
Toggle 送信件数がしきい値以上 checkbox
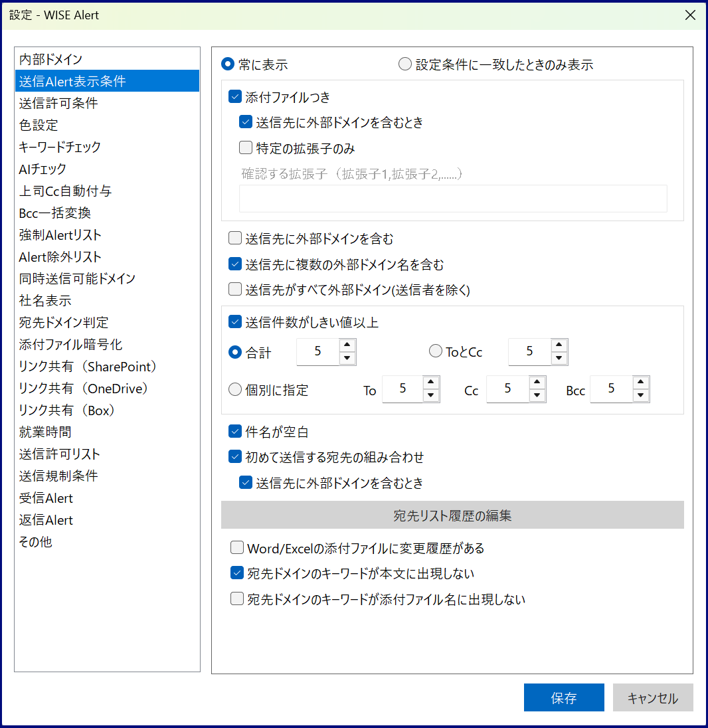click(x=235, y=321)
